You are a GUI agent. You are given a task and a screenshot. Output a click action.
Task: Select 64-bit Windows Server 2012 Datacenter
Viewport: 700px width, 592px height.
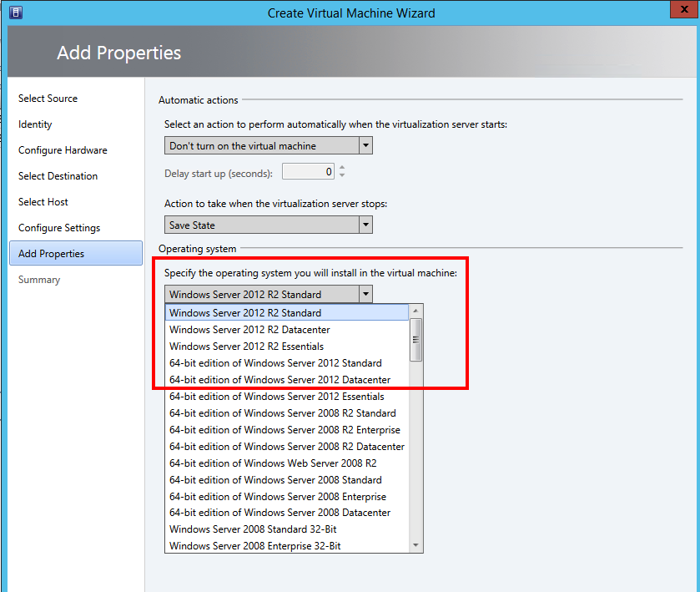[287, 380]
